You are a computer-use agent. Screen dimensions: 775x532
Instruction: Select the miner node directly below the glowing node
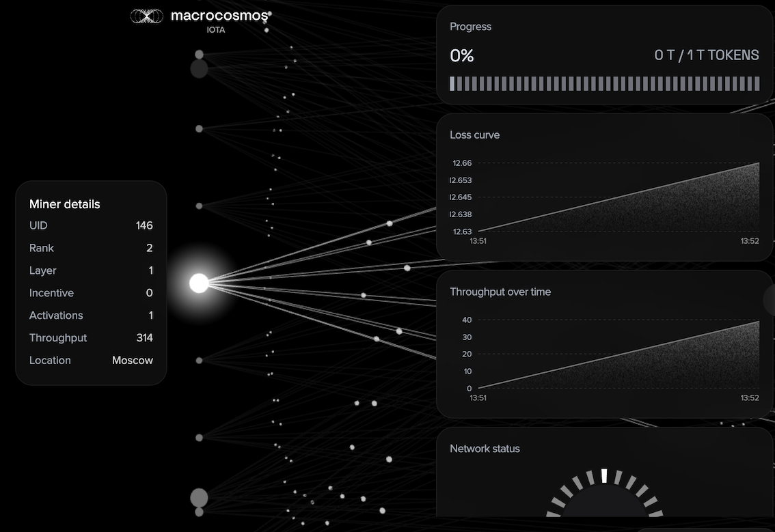(199, 360)
